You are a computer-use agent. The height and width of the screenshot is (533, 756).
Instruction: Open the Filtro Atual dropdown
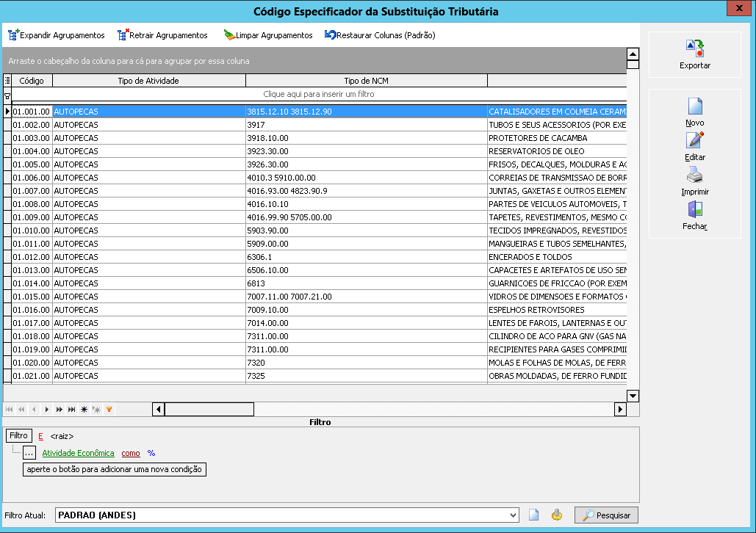tap(513, 515)
